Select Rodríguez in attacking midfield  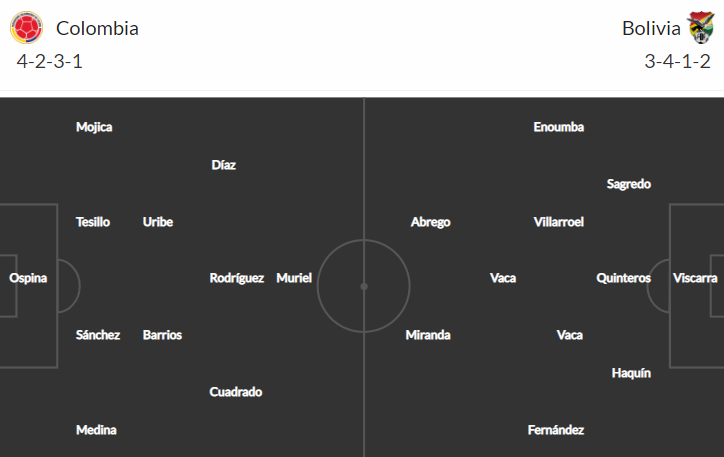pos(237,278)
